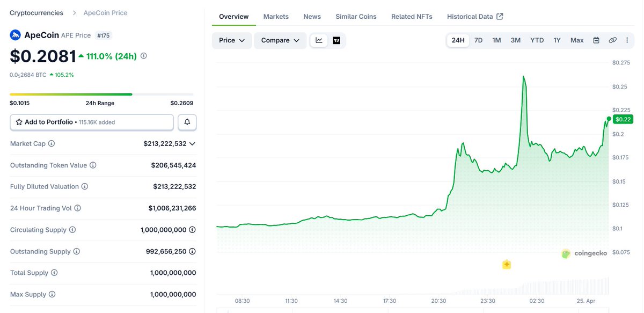Expand the Market Cap value chevron
Viewport: 644px width, 313px height.
click(192, 144)
